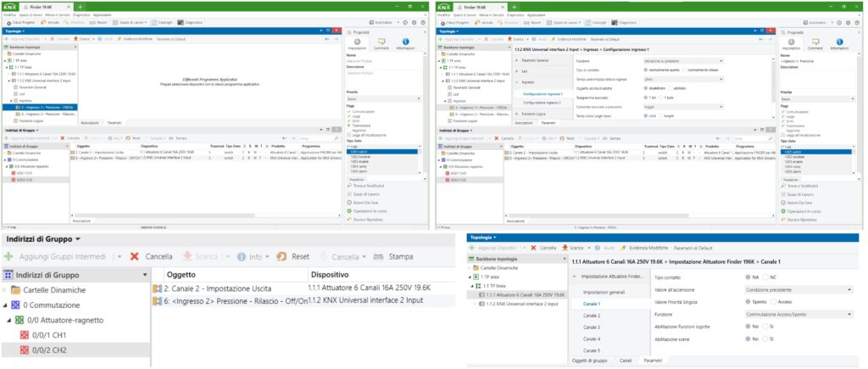The width and height of the screenshot is (868, 369).
Task: Open 'Condizione precedente' dropdown in bottom-right panel
Action: click(x=798, y=290)
